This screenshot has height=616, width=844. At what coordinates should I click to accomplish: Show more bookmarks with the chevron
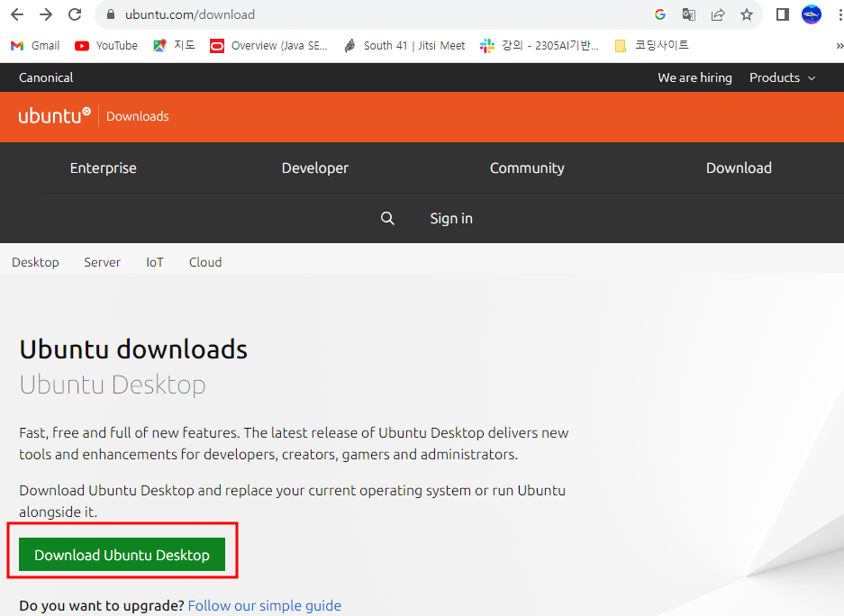point(839,46)
